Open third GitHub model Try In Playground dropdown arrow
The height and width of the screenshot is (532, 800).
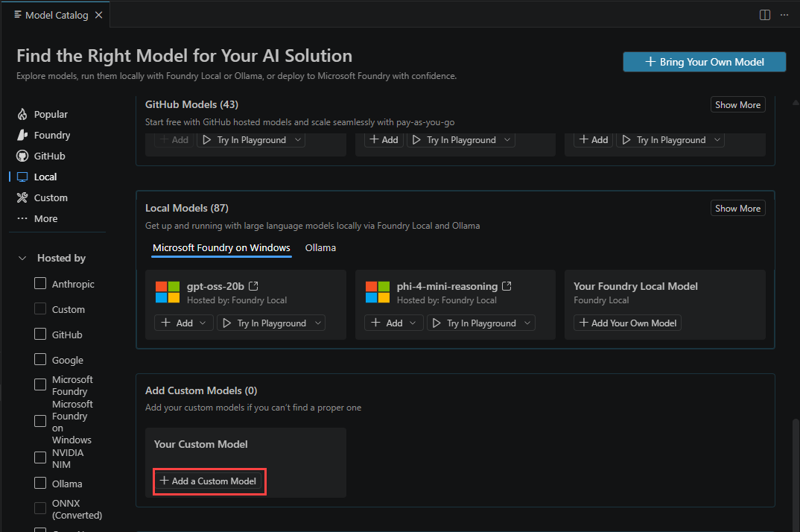pos(717,140)
